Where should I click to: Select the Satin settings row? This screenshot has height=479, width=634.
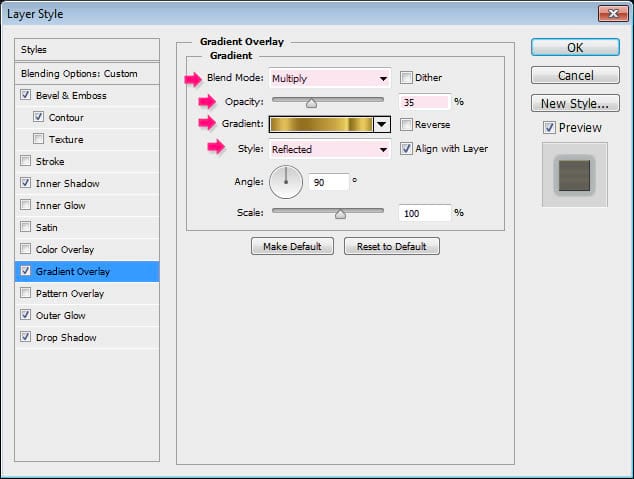(x=87, y=227)
